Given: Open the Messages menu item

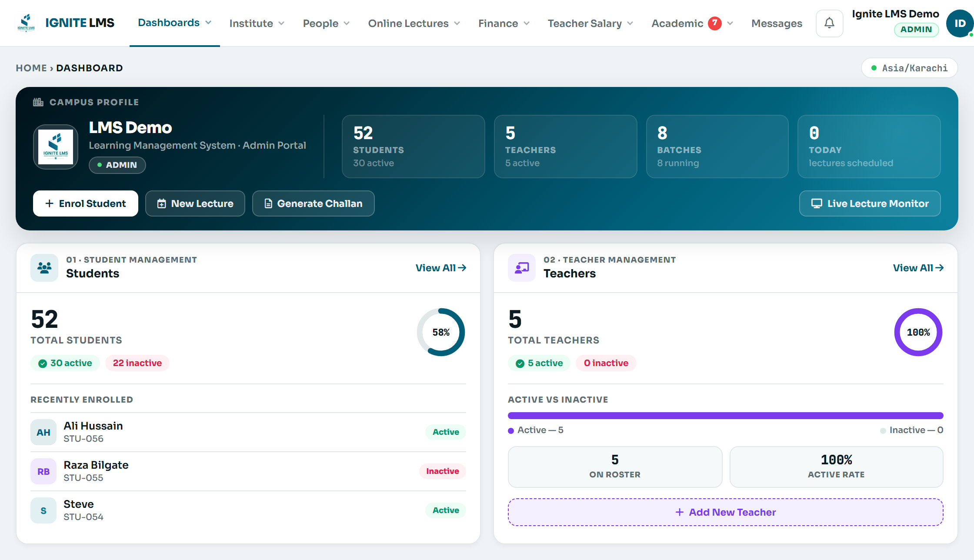Looking at the screenshot, I should 777,23.
